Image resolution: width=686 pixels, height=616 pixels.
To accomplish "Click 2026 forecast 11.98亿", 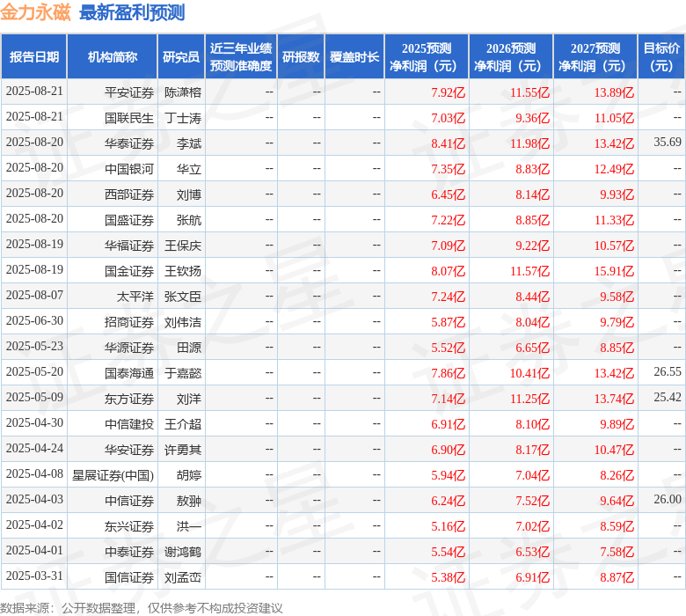I will (x=529, y=143).
